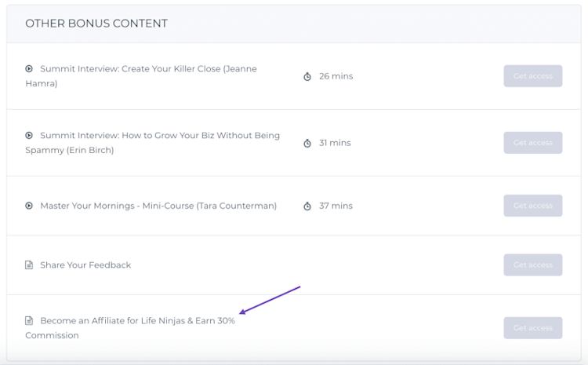This screenshot has height=365, width=588.
Task: Click document icon beside Become an Affiliate
Action: [29, 321]
